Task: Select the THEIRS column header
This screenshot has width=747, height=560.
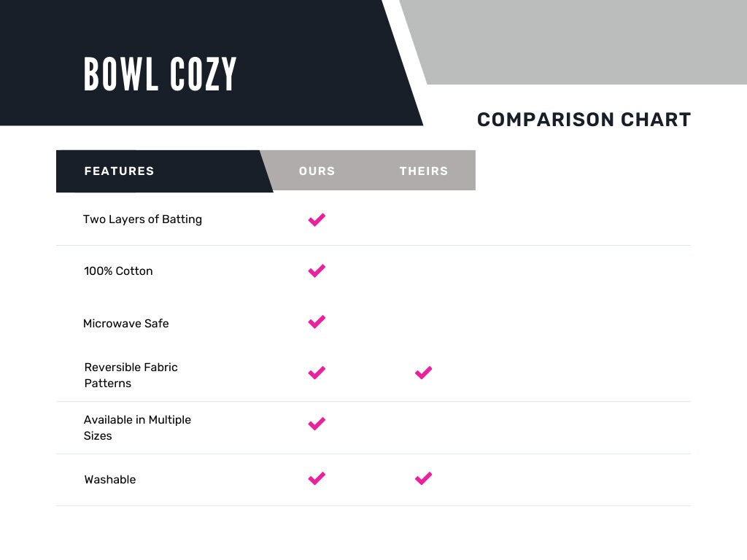Action: click(424, 171)
